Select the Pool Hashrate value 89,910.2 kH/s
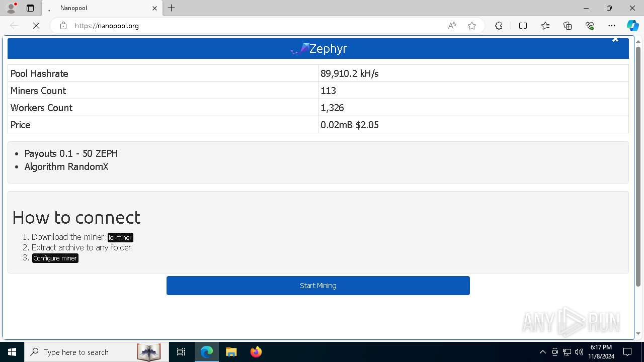The width and height of the screenshot is (644, 362). (x=350, y=73)
